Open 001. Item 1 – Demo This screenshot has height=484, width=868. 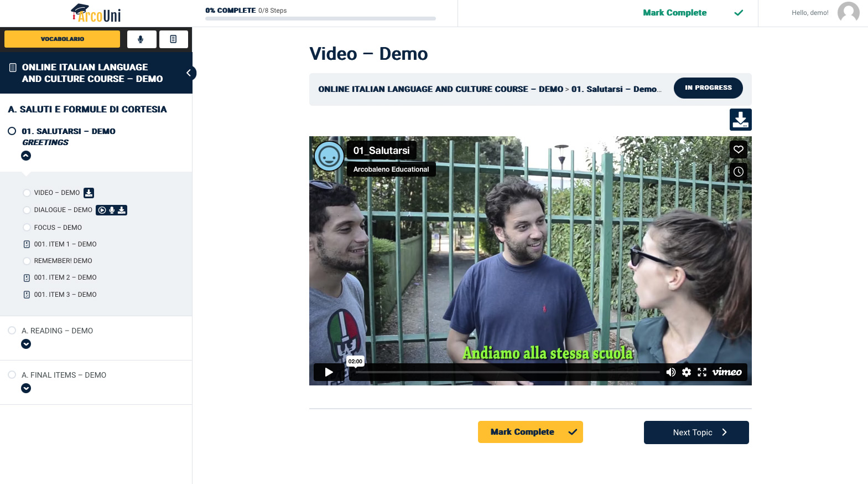65,244
